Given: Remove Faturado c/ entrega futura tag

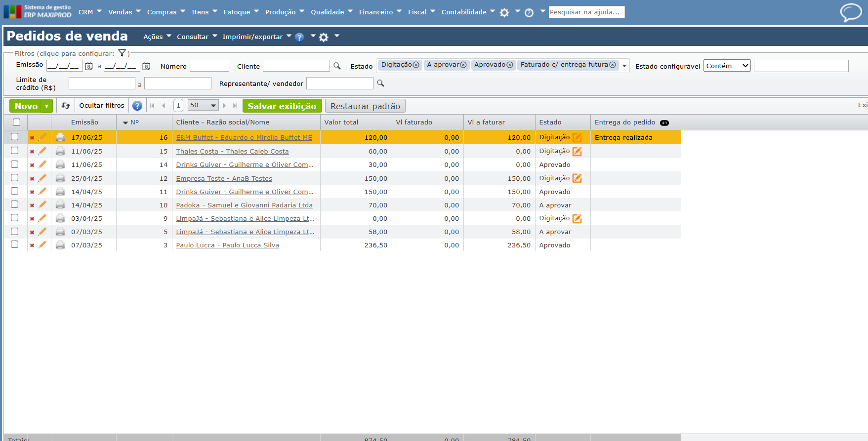Looking at the screenshot, I should pos(613,65).
